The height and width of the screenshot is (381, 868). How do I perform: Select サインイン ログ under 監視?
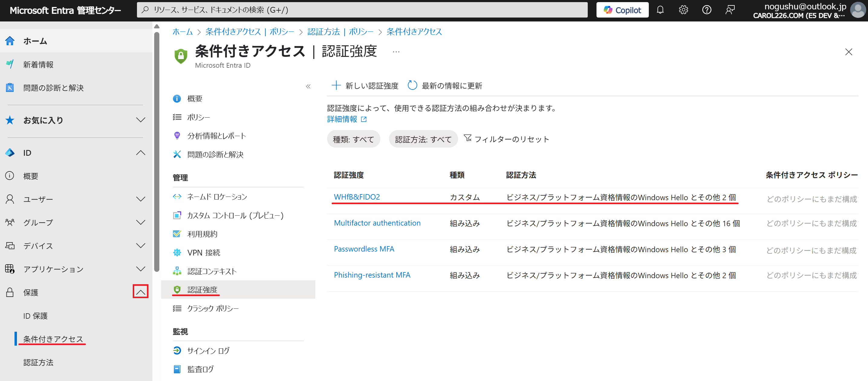pos(208,351)
